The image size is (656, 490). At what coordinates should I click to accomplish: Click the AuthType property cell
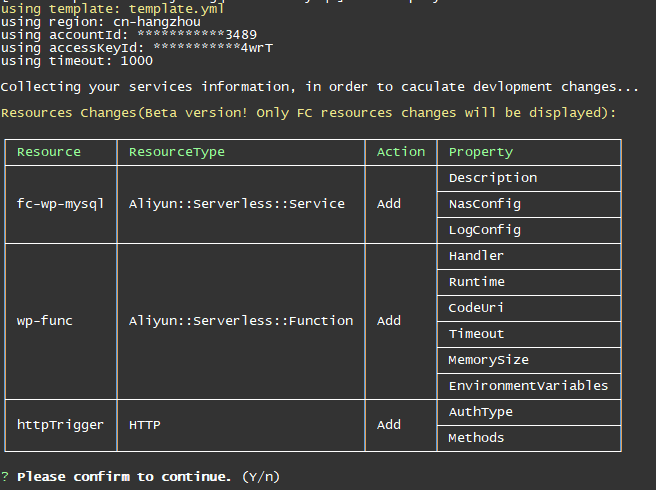tap(481, 412)
